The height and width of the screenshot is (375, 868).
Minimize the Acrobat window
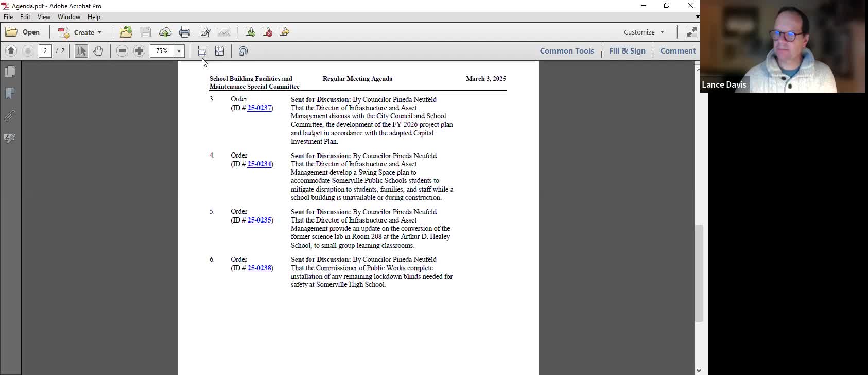point(644,6)
